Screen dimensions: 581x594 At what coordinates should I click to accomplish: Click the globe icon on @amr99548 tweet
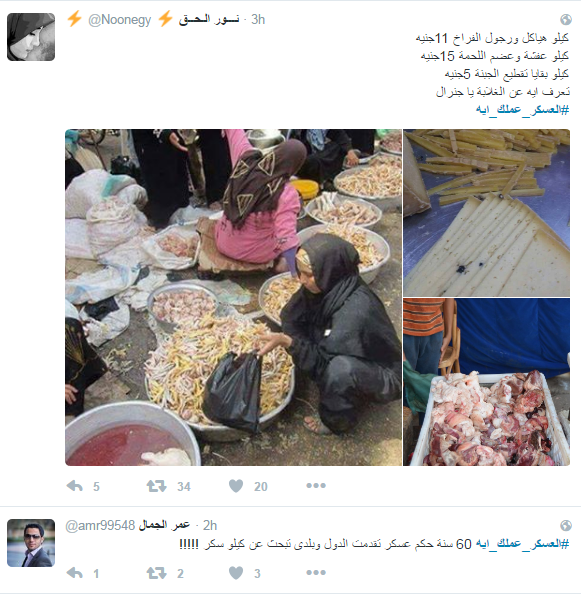pos(565,525)
